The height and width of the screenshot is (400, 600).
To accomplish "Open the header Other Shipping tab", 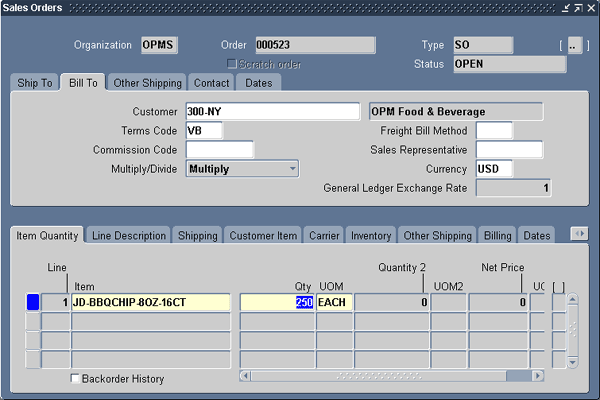I will [147, 83].
